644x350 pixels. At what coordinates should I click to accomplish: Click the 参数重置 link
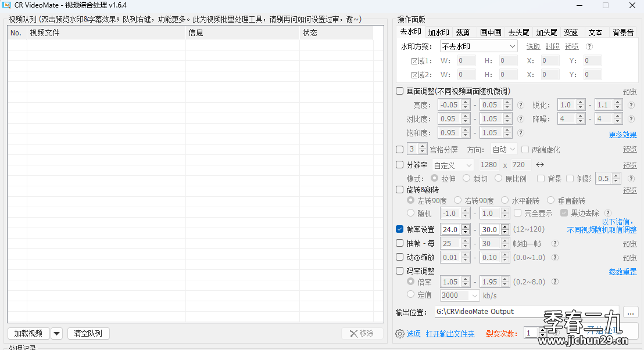(622, 271)
